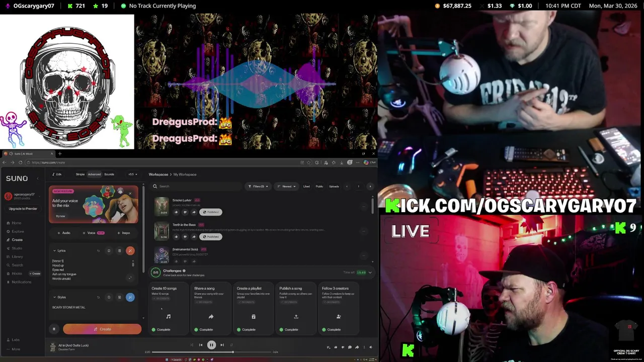This screenshot has height=362, width=644.
Task: Copy lyrics with the Lyrics copy icon
Action: pyautogui.click(x=109, y=250)
